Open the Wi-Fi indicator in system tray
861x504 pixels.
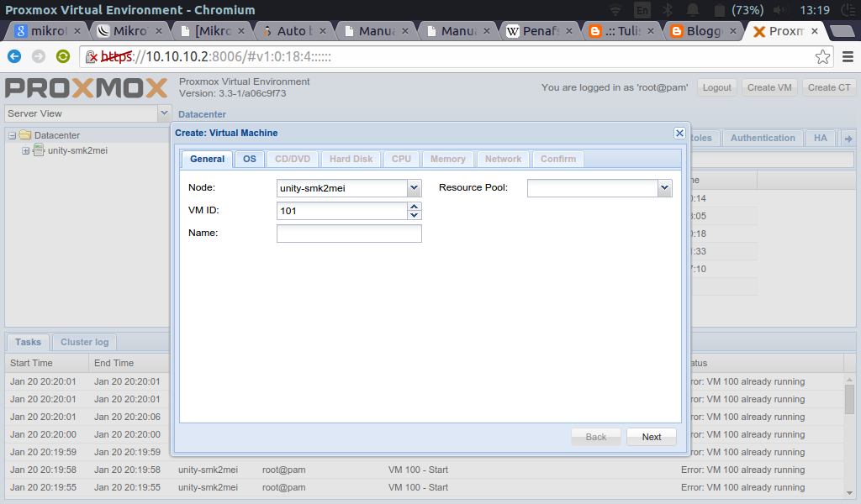coord(615,10)
